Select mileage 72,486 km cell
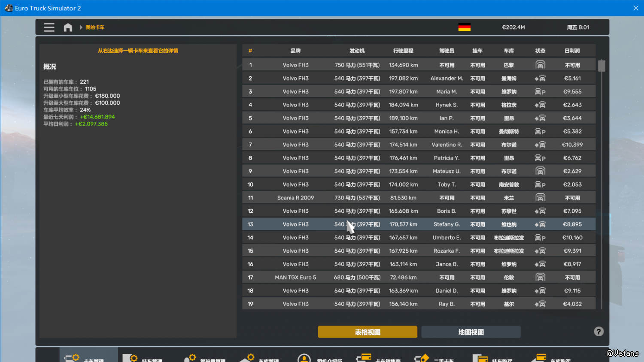This screenshot has height=362, width=644. click(403, 278)
